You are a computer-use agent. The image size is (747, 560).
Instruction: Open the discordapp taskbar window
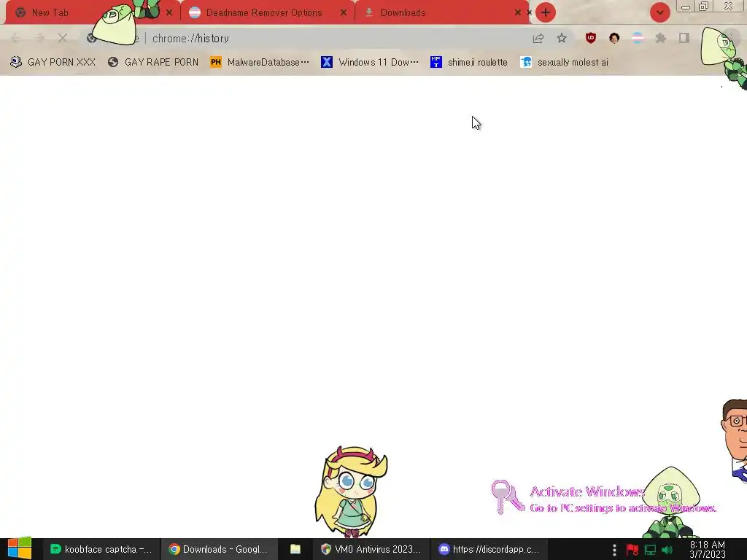[489, 549]
